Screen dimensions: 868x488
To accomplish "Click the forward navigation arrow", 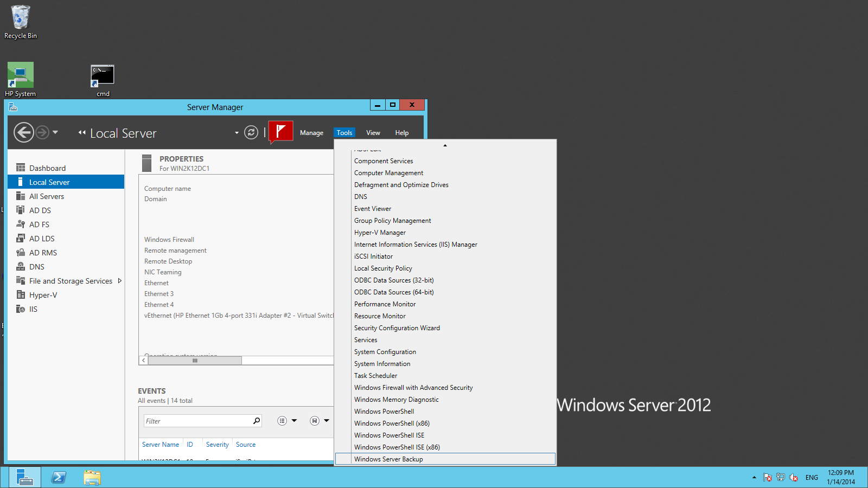I will coord(42,132).
